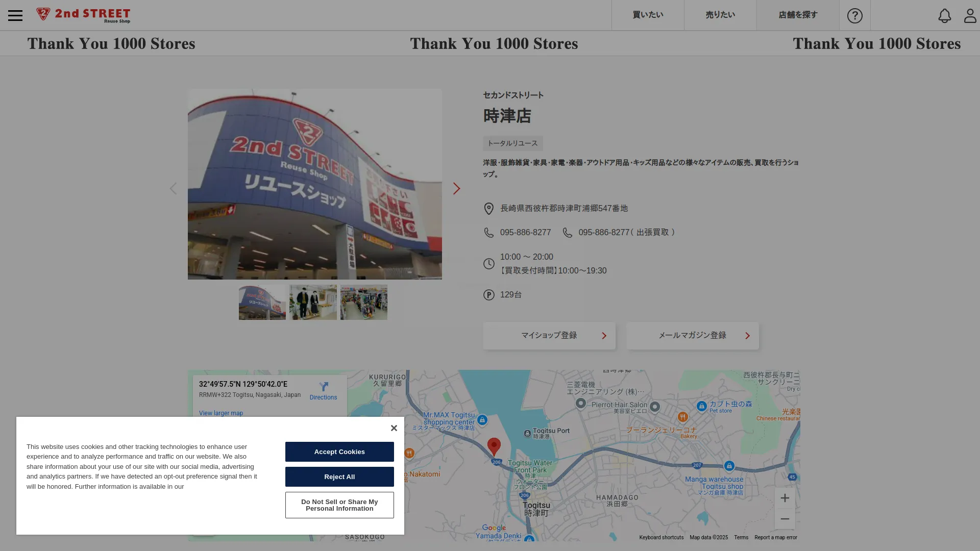This screenshot has width=980, height=551.
Task: Click Mr.MAX Togitsu shopping center marker
Action: (482, 420)
